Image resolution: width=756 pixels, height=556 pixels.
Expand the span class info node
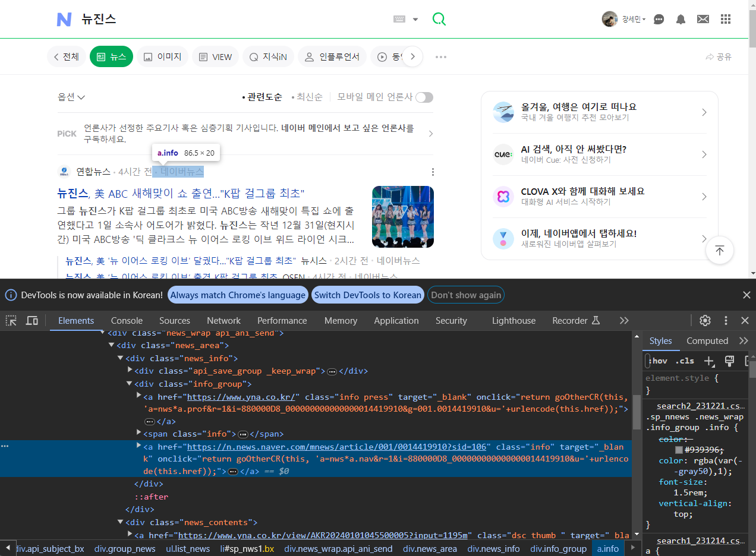(138, 433)
